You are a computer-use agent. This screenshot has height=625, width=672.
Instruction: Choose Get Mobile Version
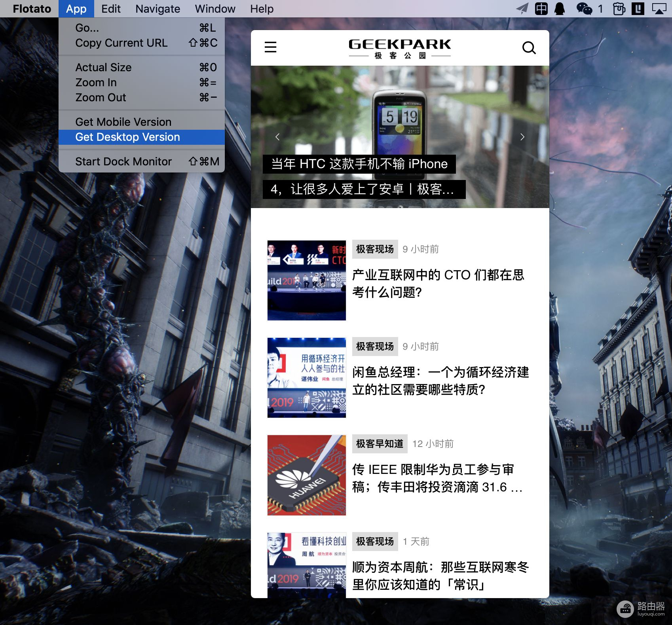point(142,122)
